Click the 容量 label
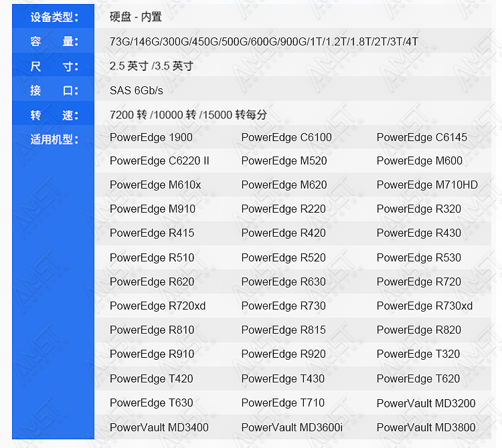 (x=54, y=41)
